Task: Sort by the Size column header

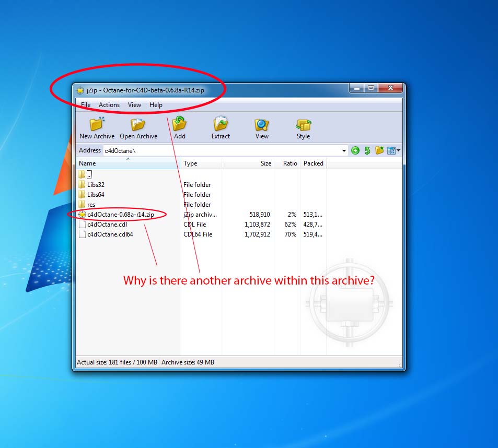Action: click(248, 163)
